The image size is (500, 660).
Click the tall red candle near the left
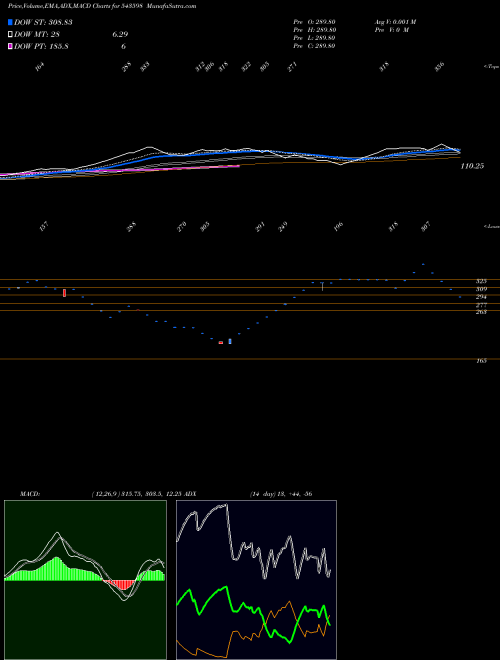coord(64,293)
